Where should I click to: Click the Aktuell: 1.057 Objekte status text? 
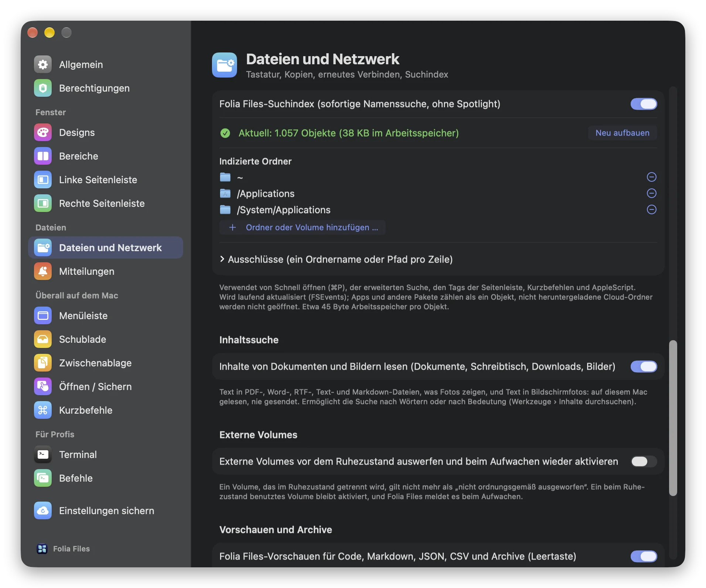349,133
